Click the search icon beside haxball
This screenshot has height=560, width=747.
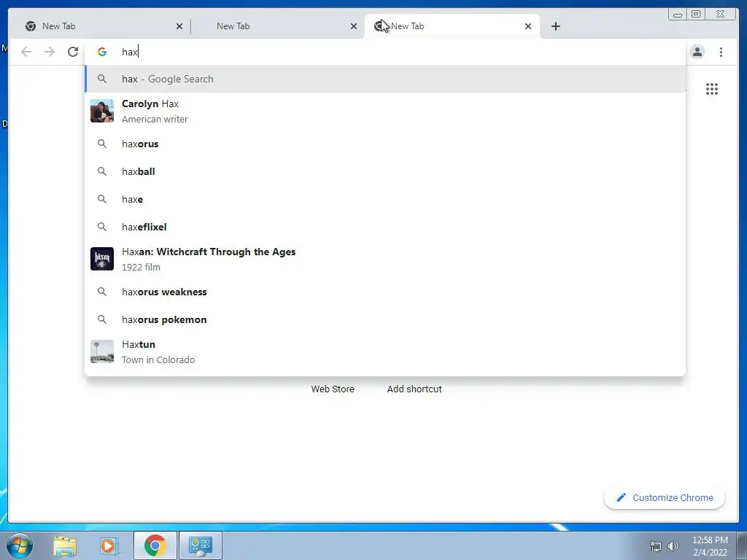click(102, 171)
